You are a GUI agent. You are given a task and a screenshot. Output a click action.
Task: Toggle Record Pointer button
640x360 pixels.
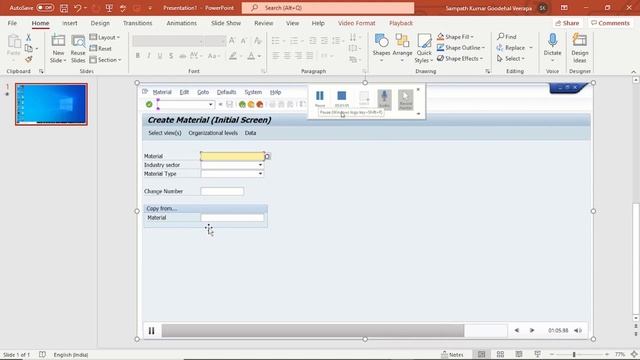406,100
